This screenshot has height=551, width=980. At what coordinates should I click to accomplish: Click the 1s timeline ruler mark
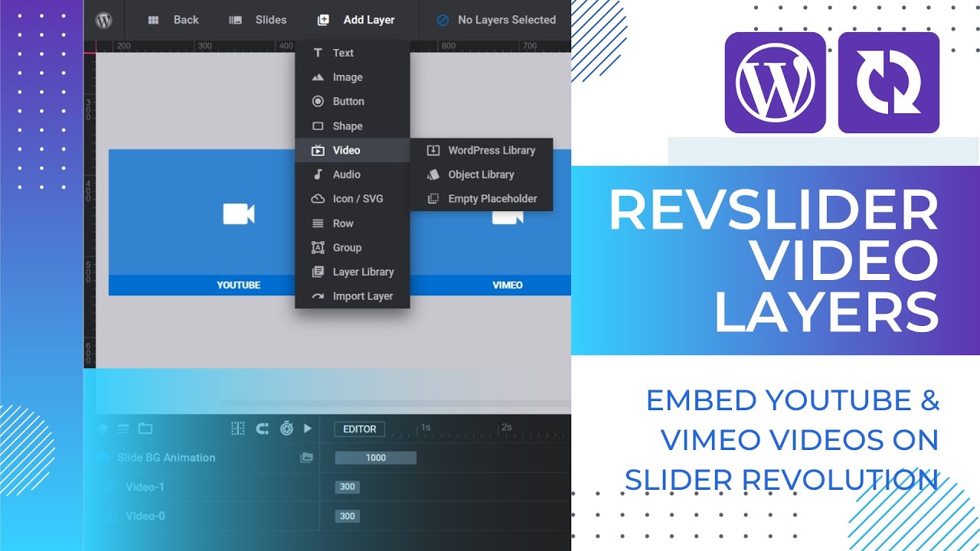(425, 427)
